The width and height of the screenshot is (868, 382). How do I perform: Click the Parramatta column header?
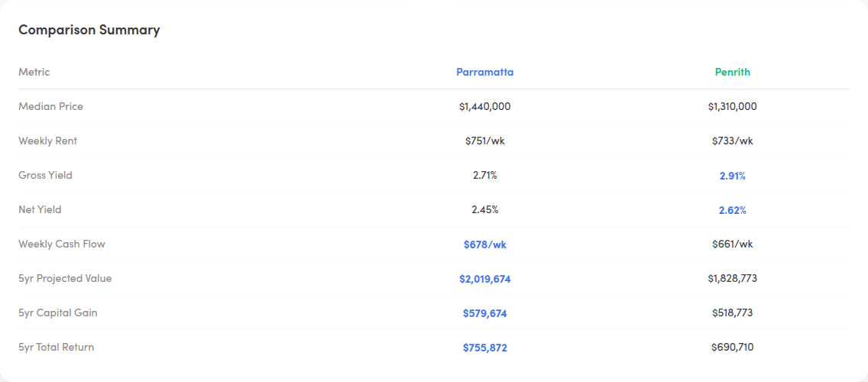[x=485, y=72]
